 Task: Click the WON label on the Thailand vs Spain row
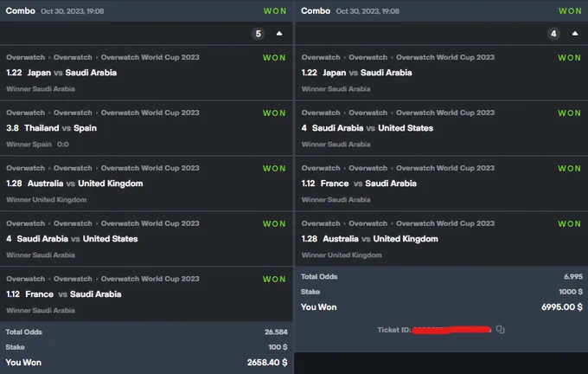274,113
